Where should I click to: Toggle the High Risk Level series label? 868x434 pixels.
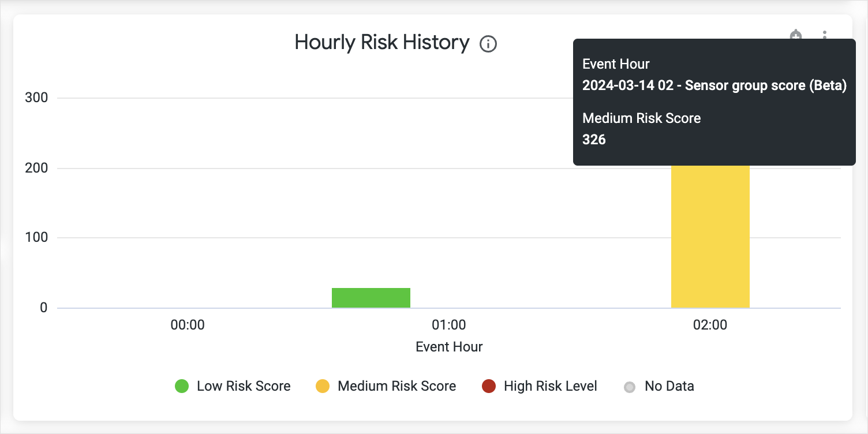550,386
